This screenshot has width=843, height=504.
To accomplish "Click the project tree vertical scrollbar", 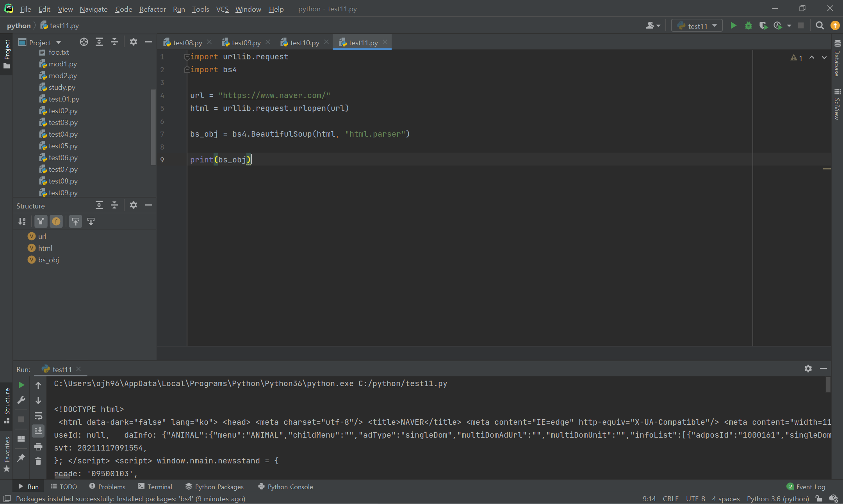I will (153, 126).
